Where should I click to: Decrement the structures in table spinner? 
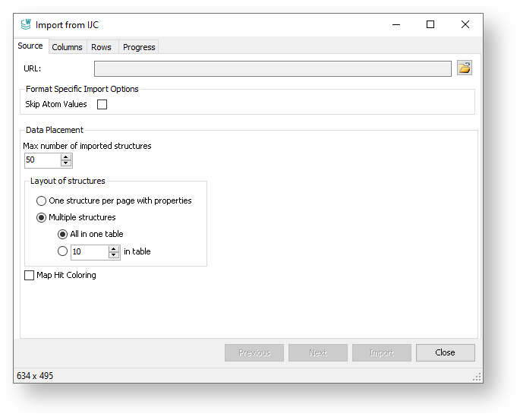[x=114, y=255]
